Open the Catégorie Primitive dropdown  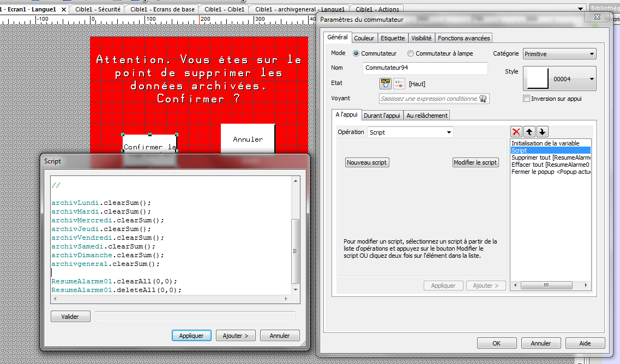559,54
